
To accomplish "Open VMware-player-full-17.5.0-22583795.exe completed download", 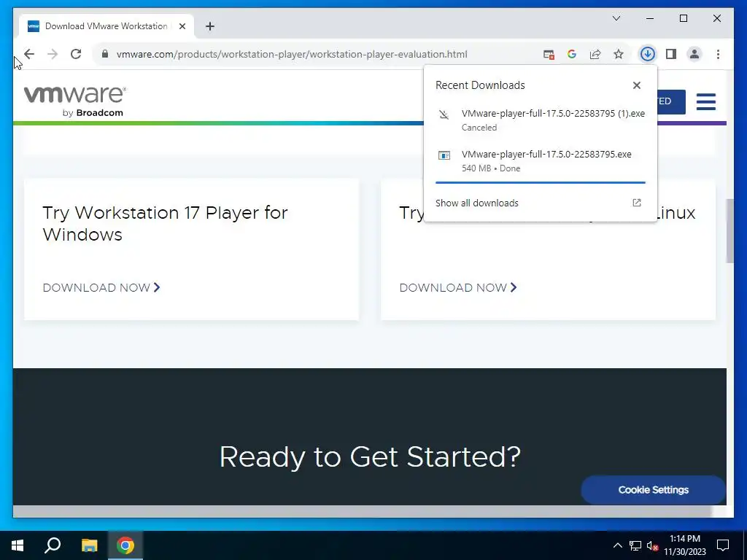I will pos(541,161).
